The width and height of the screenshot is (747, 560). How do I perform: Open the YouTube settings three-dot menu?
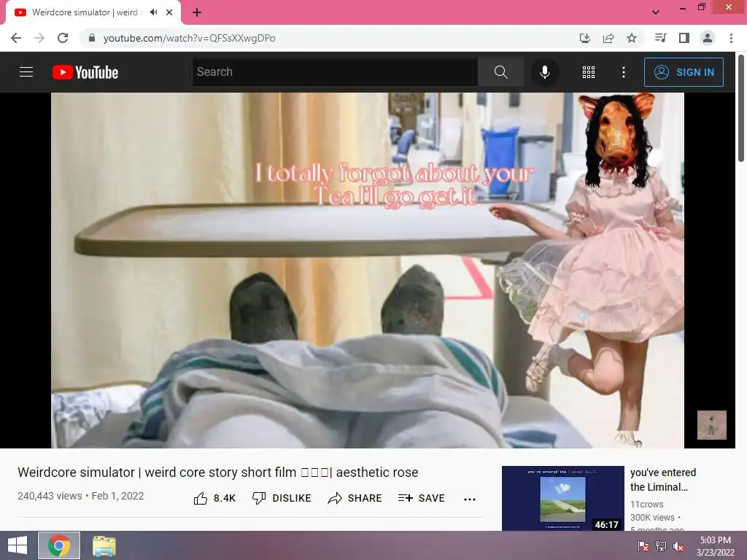(624, 72)
